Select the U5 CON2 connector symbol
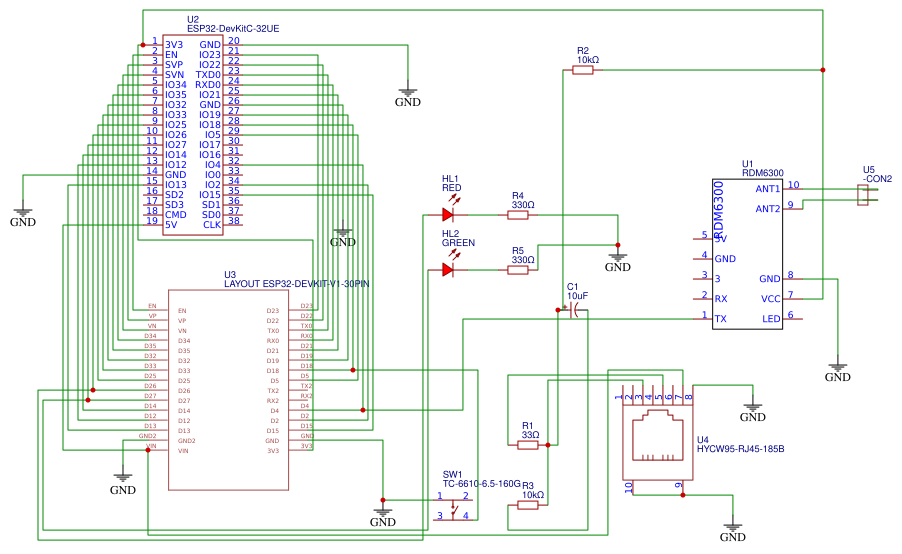 click(x=863, y=195)
